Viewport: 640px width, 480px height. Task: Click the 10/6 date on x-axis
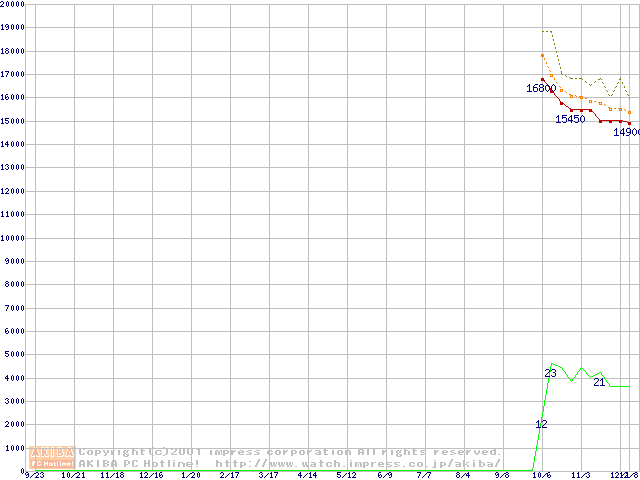(542, 476)
